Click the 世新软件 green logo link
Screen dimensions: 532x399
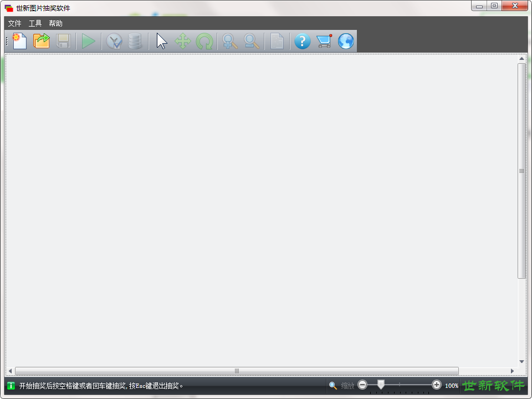click(494, 386)
